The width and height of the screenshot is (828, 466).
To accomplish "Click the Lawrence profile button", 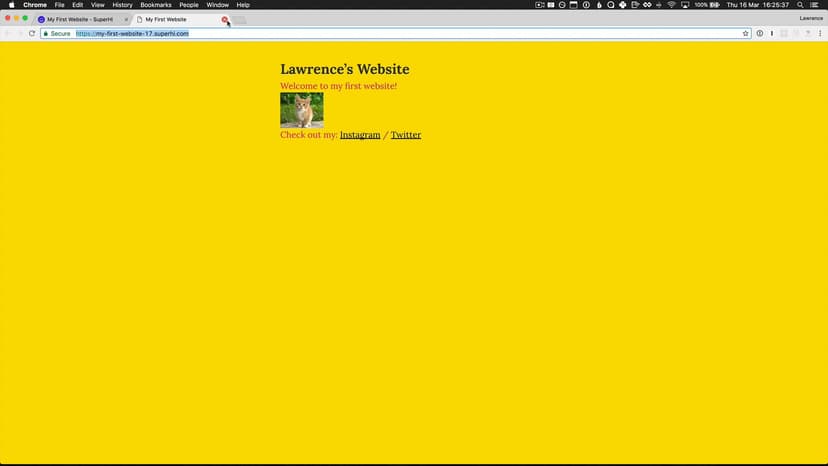I will tap(811, 18).
